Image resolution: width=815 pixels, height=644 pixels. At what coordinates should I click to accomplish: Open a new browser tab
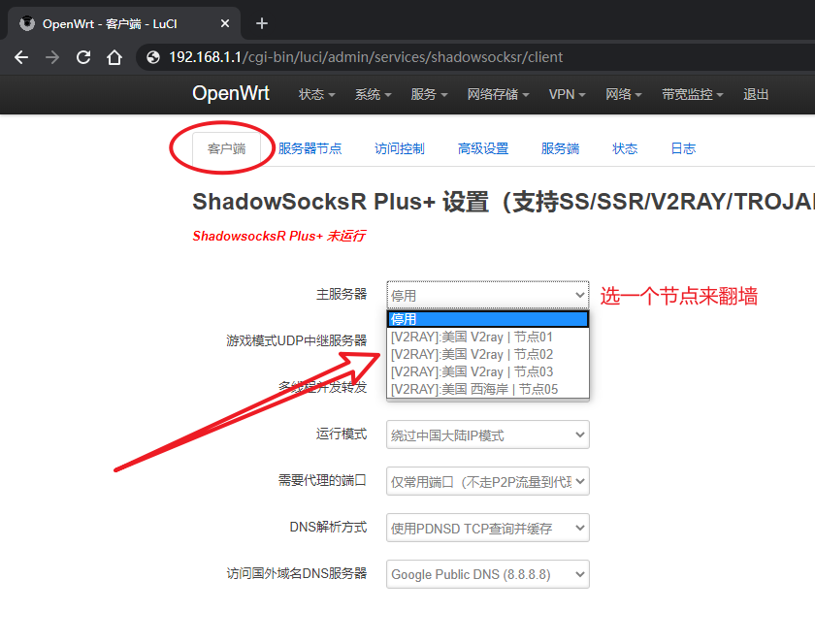pos(262,23)
